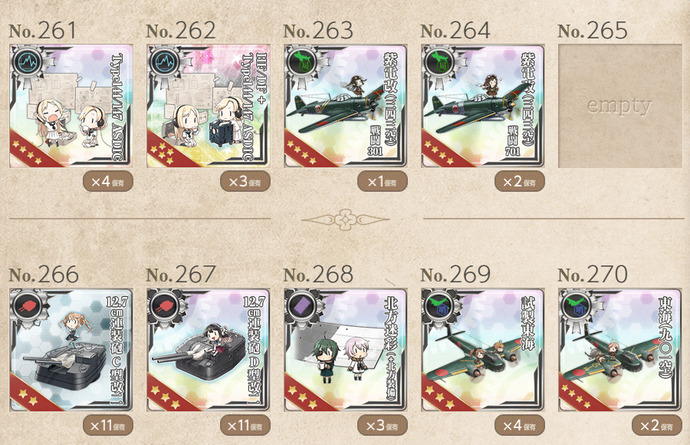This screenshot has width=690, height=445.
Task: Select the 試製東海 aircraft card
Action: point(483,350)
